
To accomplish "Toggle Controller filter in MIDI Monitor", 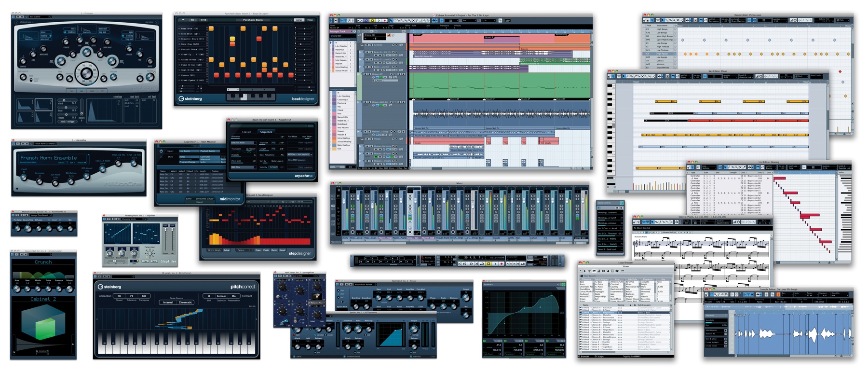I will (x=210, y=157).
